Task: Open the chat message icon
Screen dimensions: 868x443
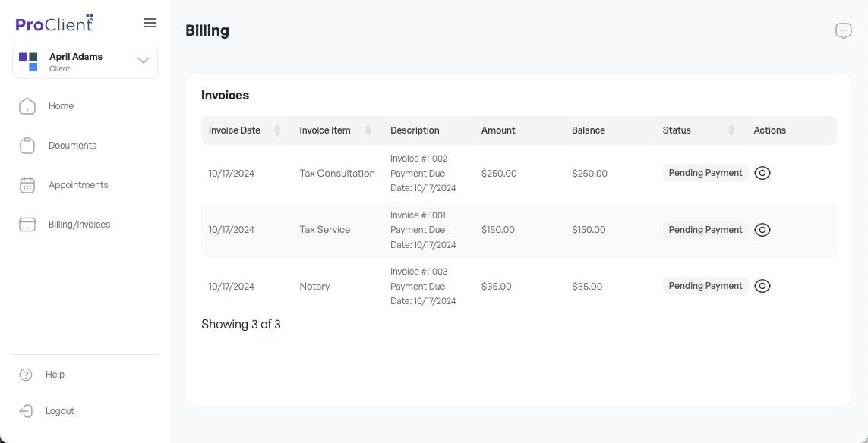Action: 843,31
